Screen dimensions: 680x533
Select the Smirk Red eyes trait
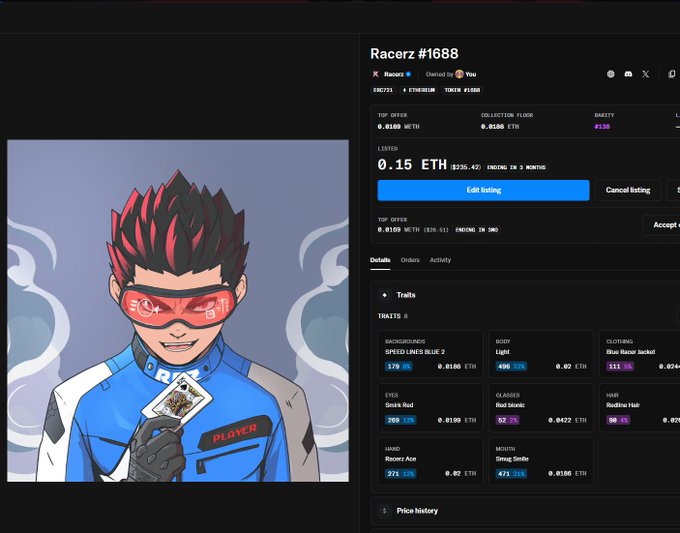click(430, 408)
